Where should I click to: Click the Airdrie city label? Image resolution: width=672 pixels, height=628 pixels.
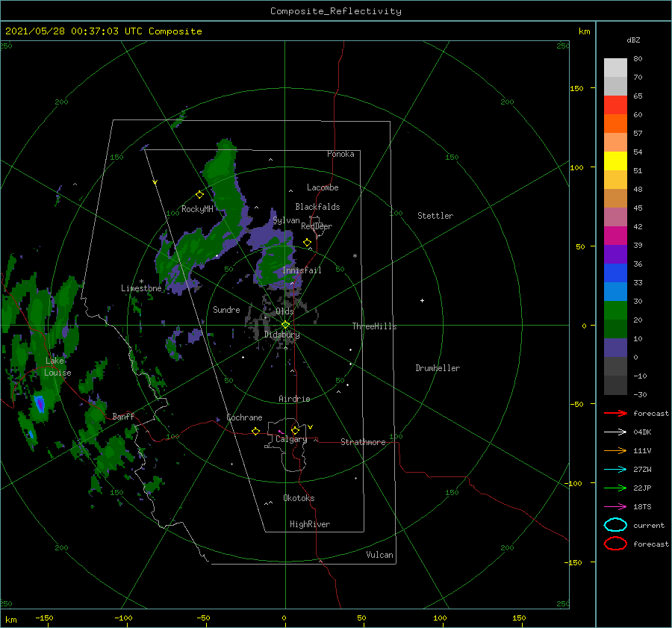click(294, 399)
